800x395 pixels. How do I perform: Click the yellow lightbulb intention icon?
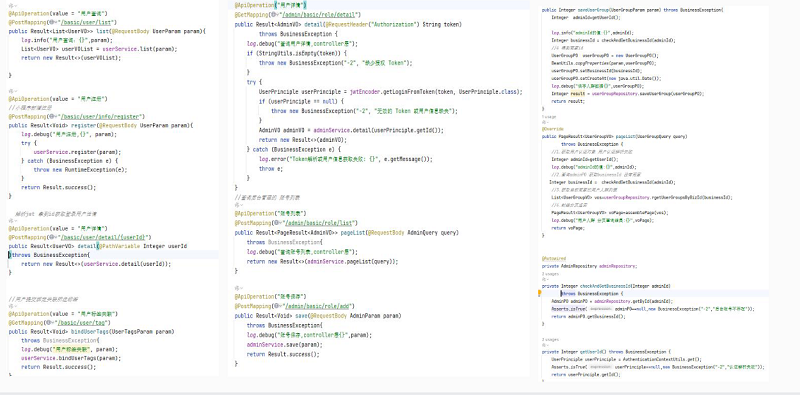pos(539,293)
